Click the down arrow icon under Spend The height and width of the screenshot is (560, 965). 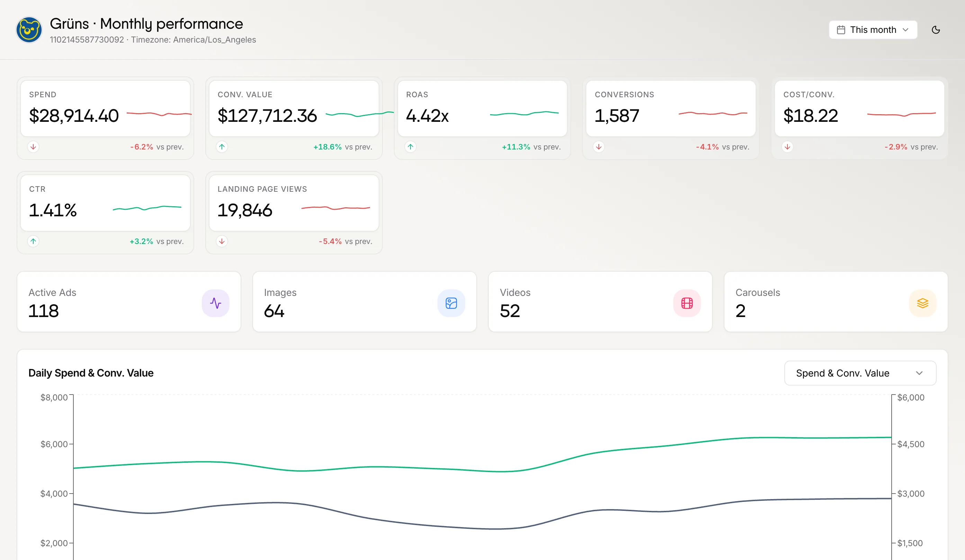[x=33, y=147]
